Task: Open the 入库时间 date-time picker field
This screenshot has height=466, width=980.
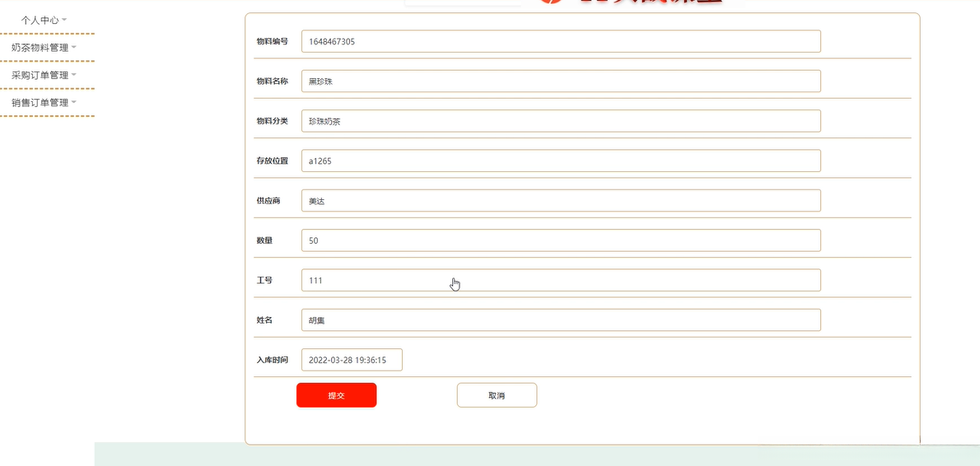Action: point(352,360)
